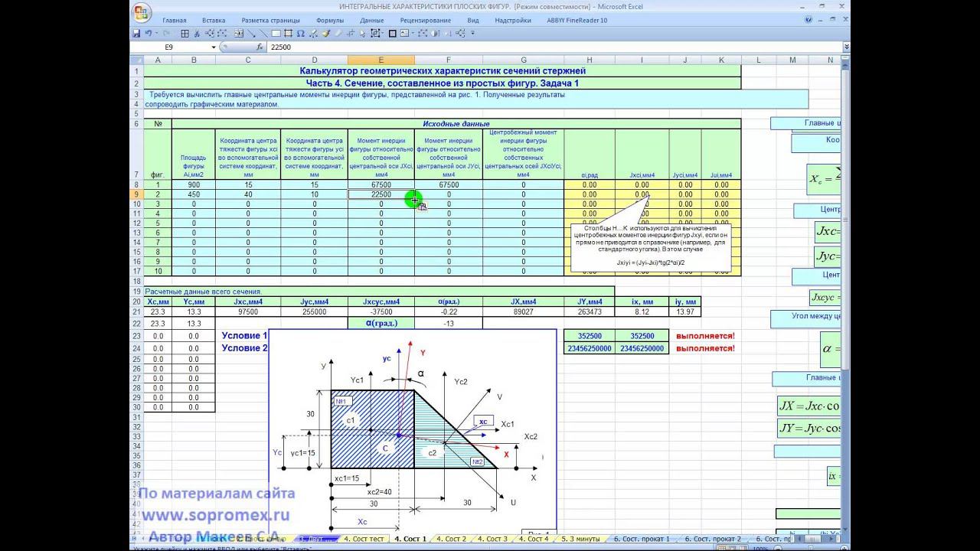Open the Рецензирование ribbon tab

425,21
